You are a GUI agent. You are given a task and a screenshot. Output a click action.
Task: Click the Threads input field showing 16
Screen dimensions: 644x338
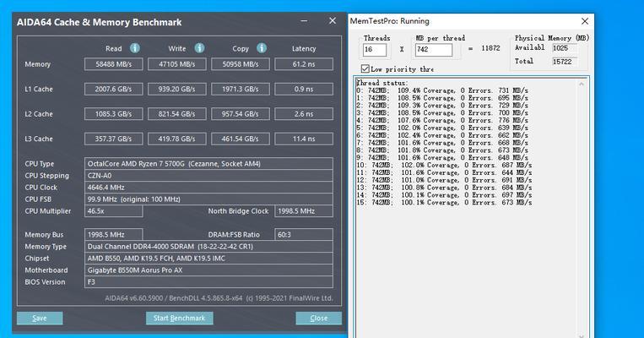click(375, 50)
